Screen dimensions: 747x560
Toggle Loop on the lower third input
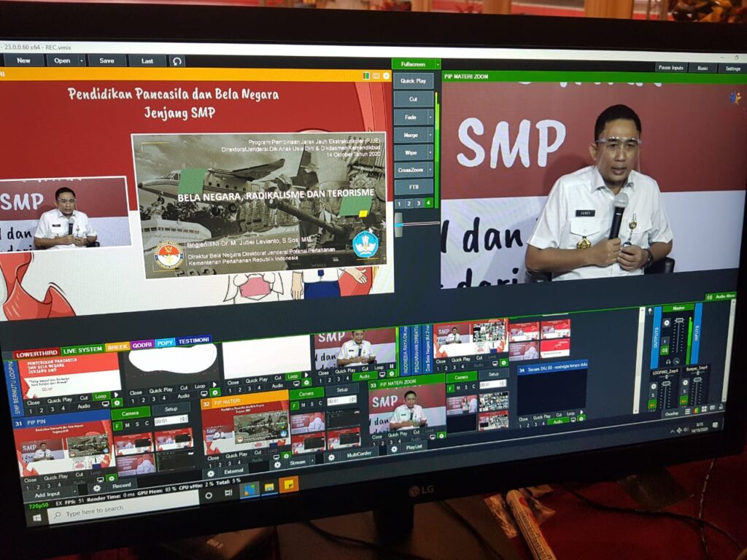(x=101, y=397)
